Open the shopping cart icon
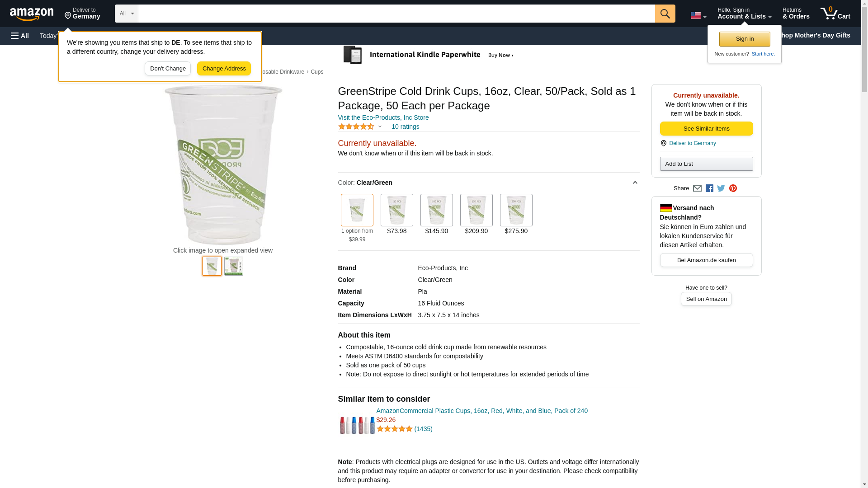The image size is (868, 488). [835, 14]
